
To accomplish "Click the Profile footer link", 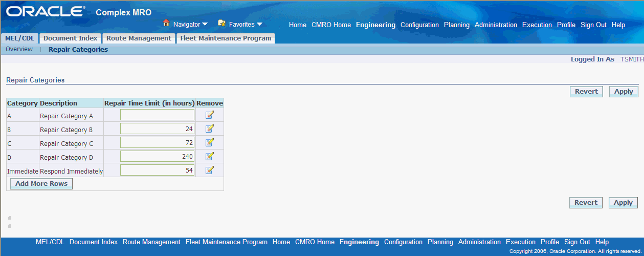I will click(550, 242).
